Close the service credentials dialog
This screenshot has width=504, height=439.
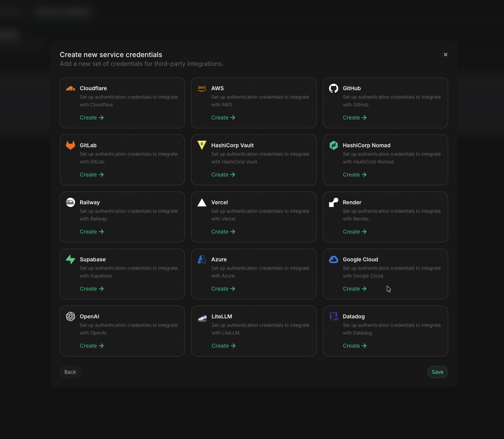445,55
